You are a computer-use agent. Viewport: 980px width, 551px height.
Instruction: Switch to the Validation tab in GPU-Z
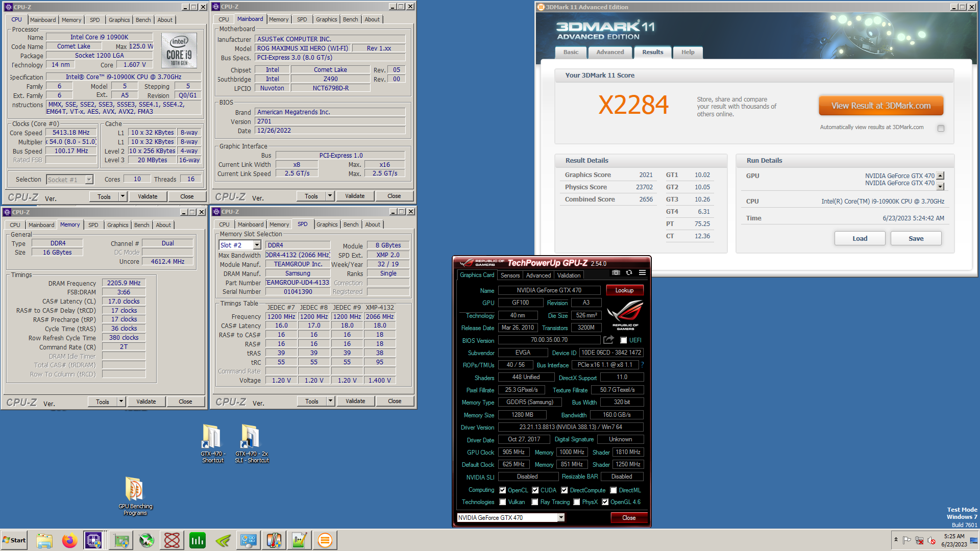click(x=569, y=275)
